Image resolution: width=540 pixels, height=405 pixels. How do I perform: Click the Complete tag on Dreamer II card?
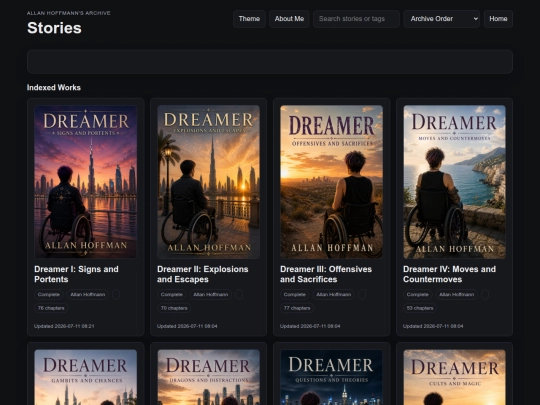(x=172, y=294)
